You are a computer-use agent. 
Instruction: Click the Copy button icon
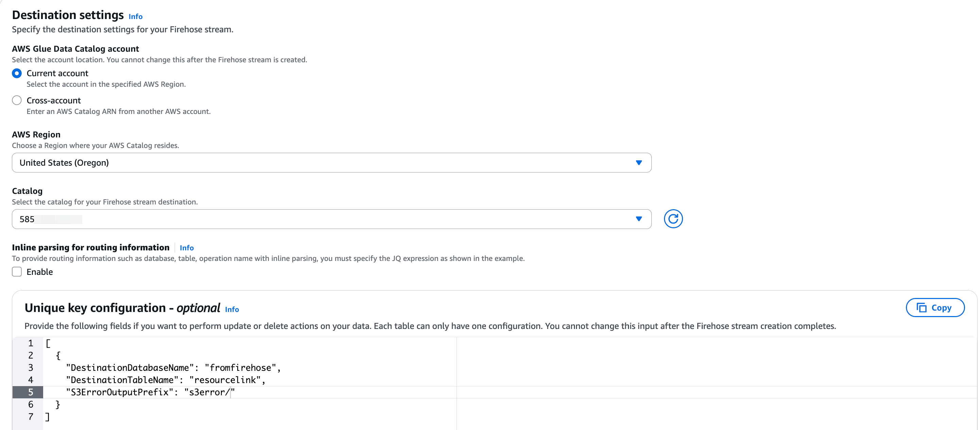921,307
